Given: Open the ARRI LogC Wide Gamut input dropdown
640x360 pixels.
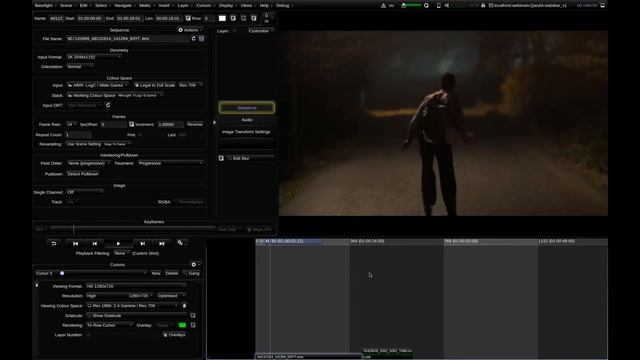Looking at the screenshot, I should point(98,85).
